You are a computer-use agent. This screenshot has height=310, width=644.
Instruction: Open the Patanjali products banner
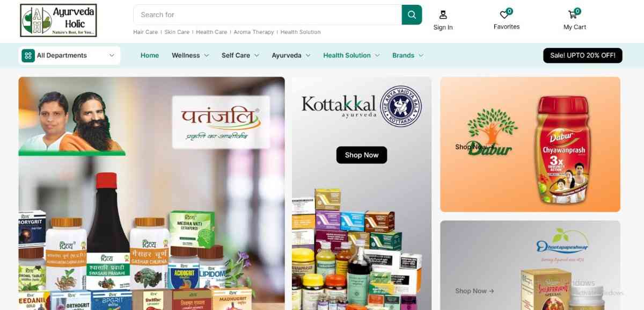(151, 193)
